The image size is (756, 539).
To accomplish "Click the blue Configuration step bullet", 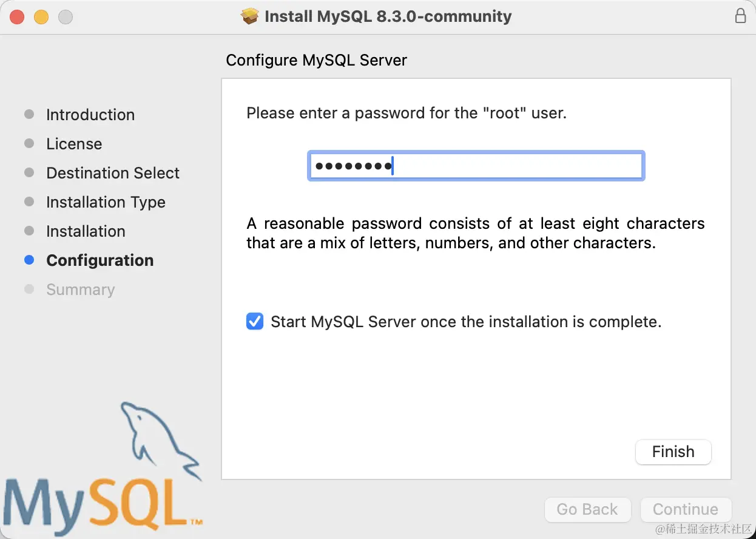I will (29, 260).
